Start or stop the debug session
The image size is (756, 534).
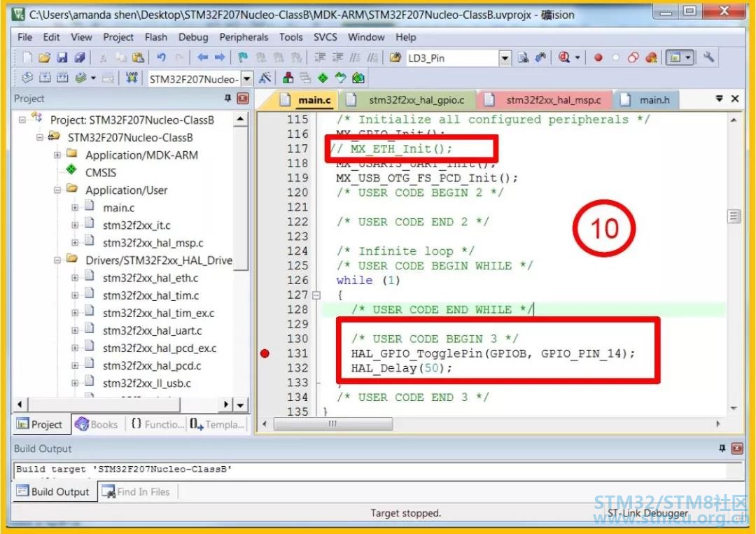click(564, 58)
